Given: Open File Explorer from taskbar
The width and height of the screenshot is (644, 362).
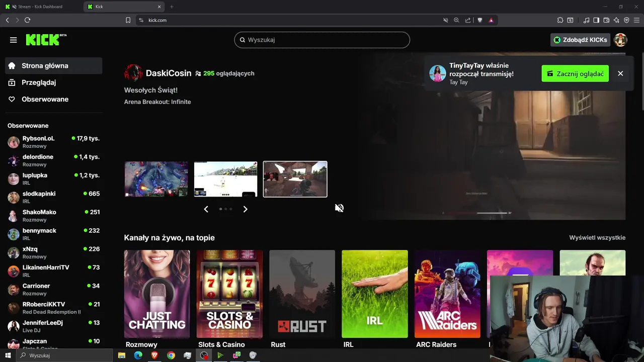Looking at the screenshot, I should click(121, 355).
